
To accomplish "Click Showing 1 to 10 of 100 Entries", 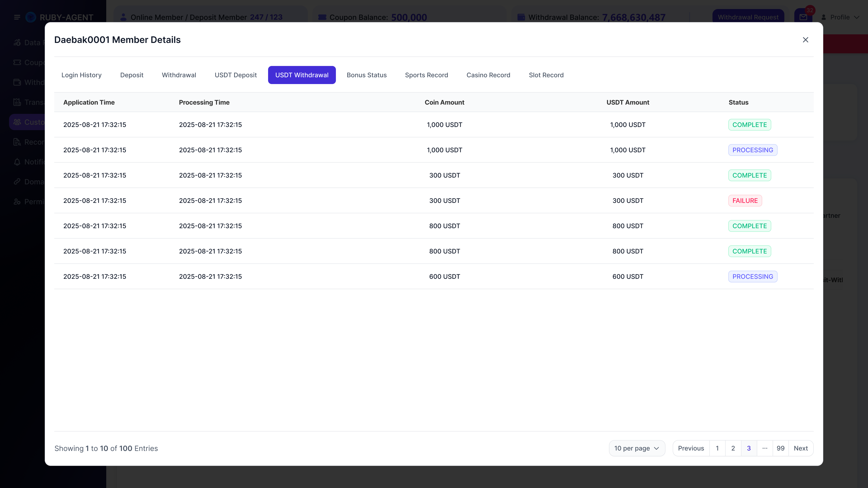I will (106, 448).
